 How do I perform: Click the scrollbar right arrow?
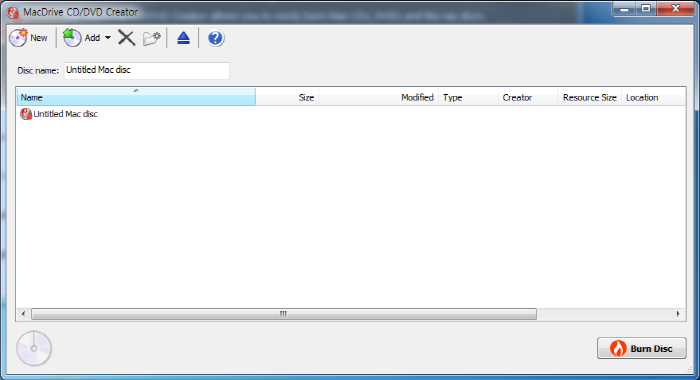coord(678,314)
